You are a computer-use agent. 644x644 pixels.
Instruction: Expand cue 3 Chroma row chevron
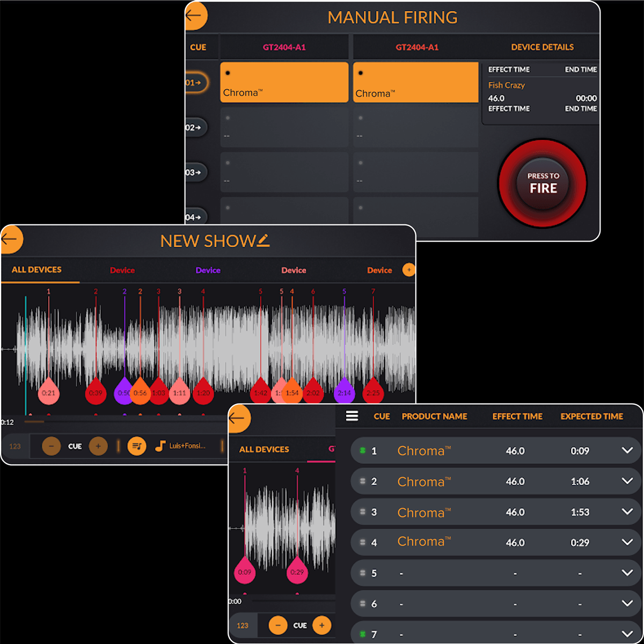coord(627,512)
